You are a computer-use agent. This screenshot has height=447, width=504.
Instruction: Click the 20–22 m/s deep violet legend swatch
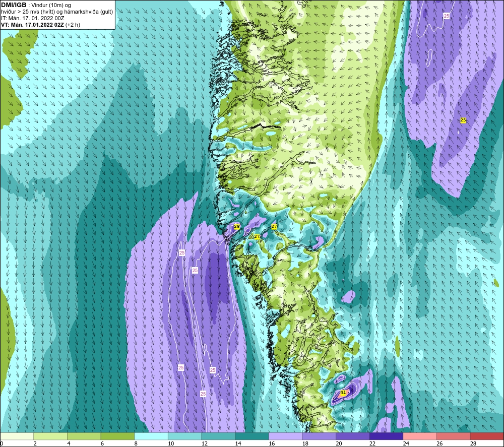click(353, 436)
